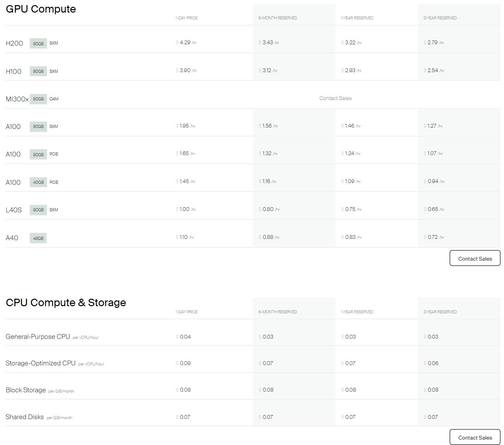Click the A40 row label
This screenshot has width=504, height=445.
(12, 238)
